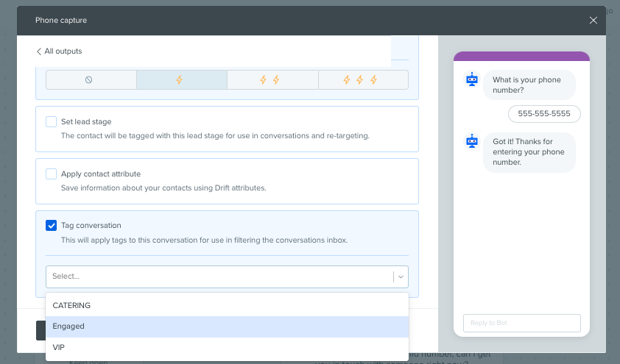The image size is (620, 364).
Task: Choose the Engaged tag option
Action: pyautogui.click(x=227, y=326)
